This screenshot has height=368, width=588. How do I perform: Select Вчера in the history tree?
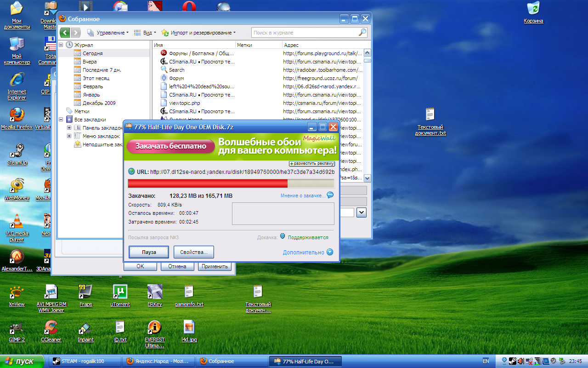(x=89, y=62)
